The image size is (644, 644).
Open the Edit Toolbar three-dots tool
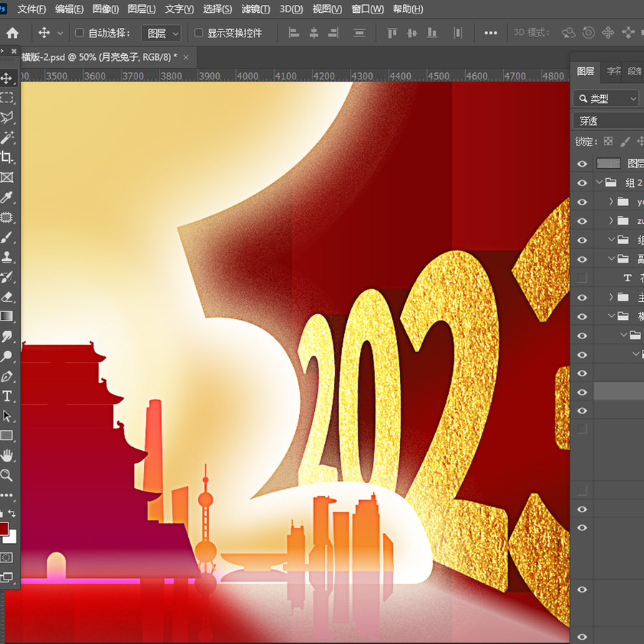(x=6, y=495)
